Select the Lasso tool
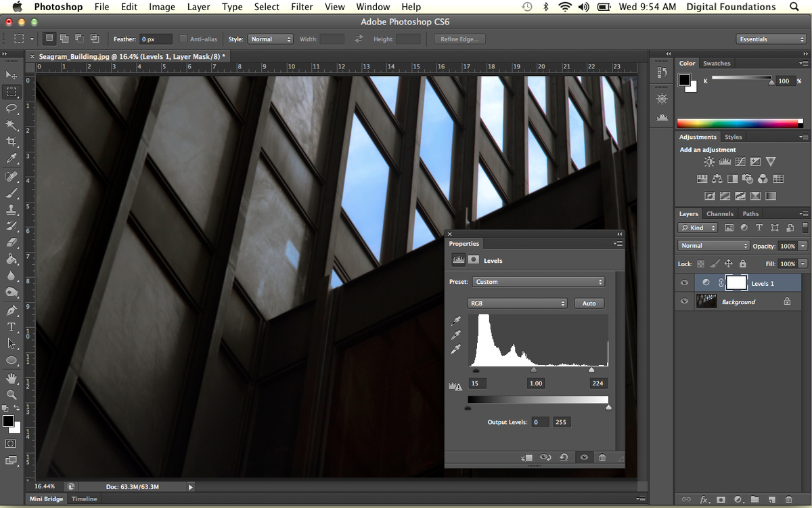The image size is (812, 508). point(12,108)
